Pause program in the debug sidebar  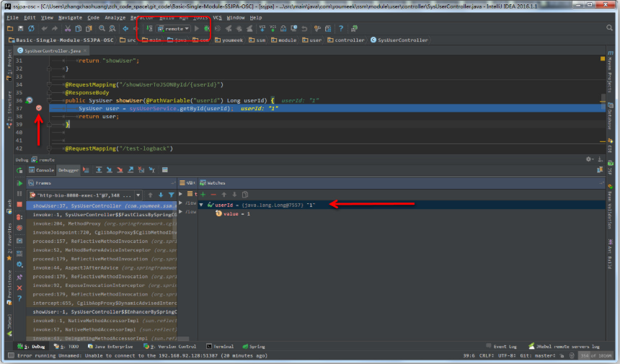[x=19, y=194]
